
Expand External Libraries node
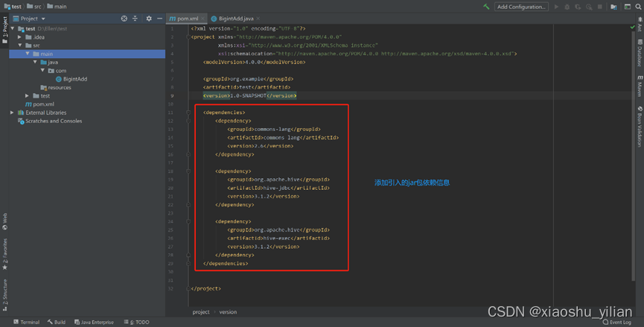point(13,112)
